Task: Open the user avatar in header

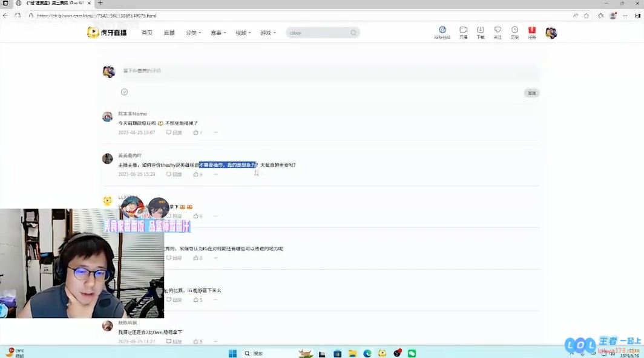Action: [551, 33]
